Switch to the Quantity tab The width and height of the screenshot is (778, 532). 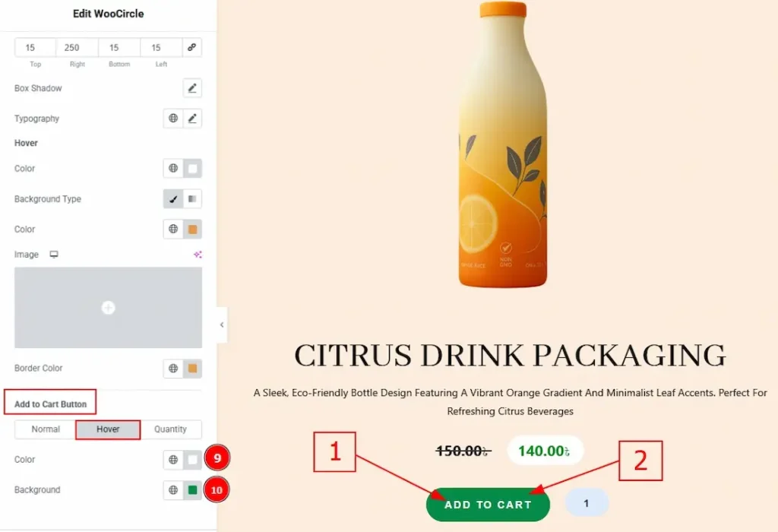[170, 429]
